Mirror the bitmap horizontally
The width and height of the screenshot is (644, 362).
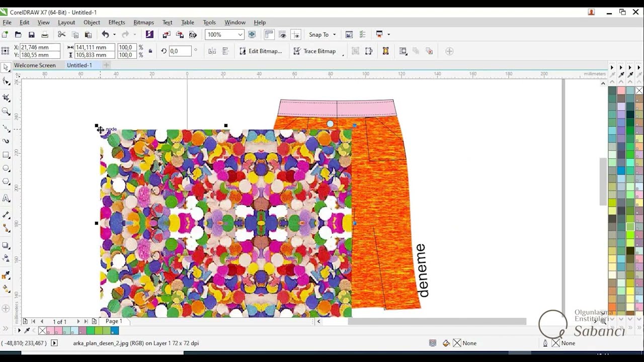click(x=212, y=51)
